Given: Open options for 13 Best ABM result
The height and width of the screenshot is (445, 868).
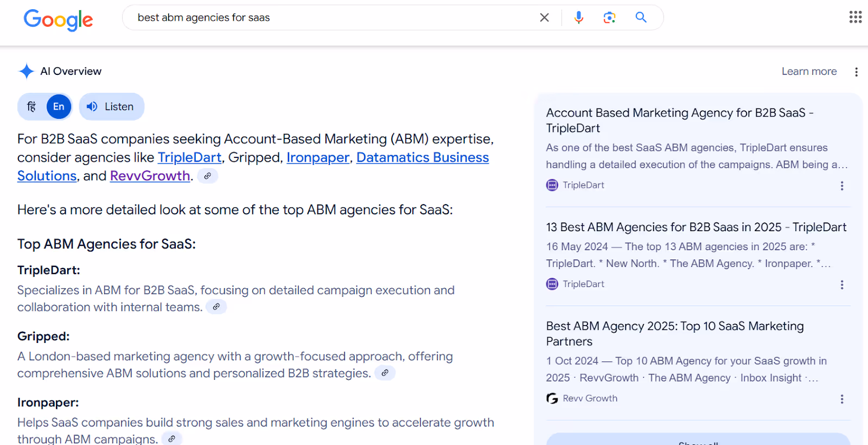Looking at the screenshot, I should click(842, 284).
